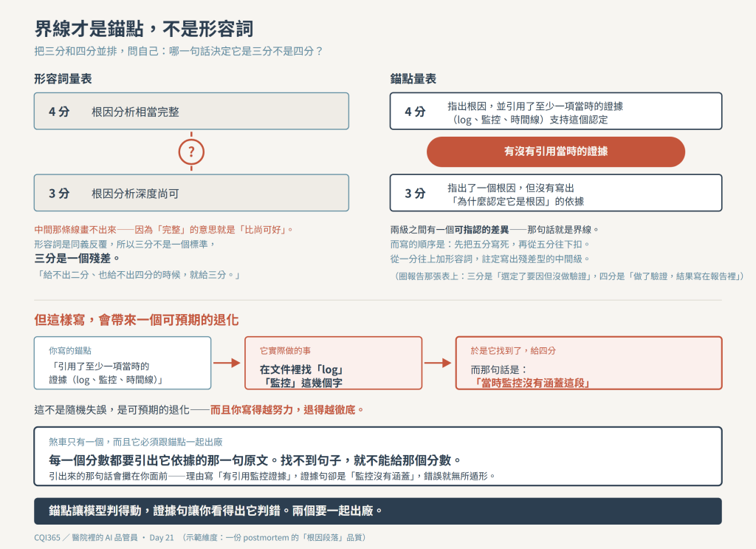Click the '你寫的錨點' card
Image resolution: width=756 pixels, height=549 pixels.
coord(123,363)
